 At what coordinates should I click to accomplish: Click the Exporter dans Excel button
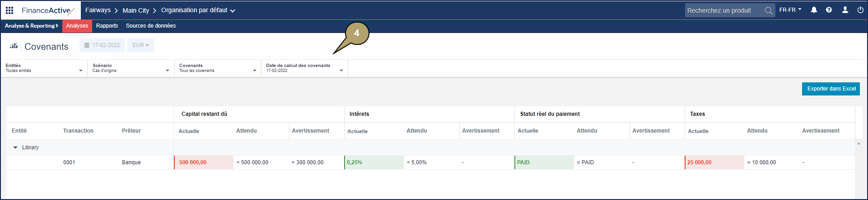[831, 89]
